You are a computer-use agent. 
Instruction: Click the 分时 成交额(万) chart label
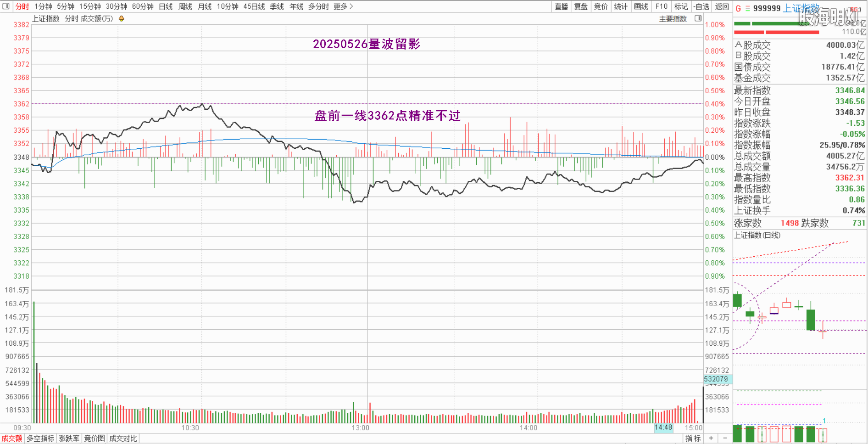[89, 19]
